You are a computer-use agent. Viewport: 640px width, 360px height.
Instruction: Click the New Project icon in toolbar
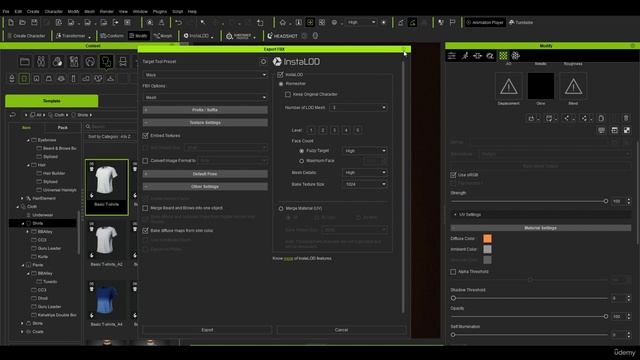point(11,22)
